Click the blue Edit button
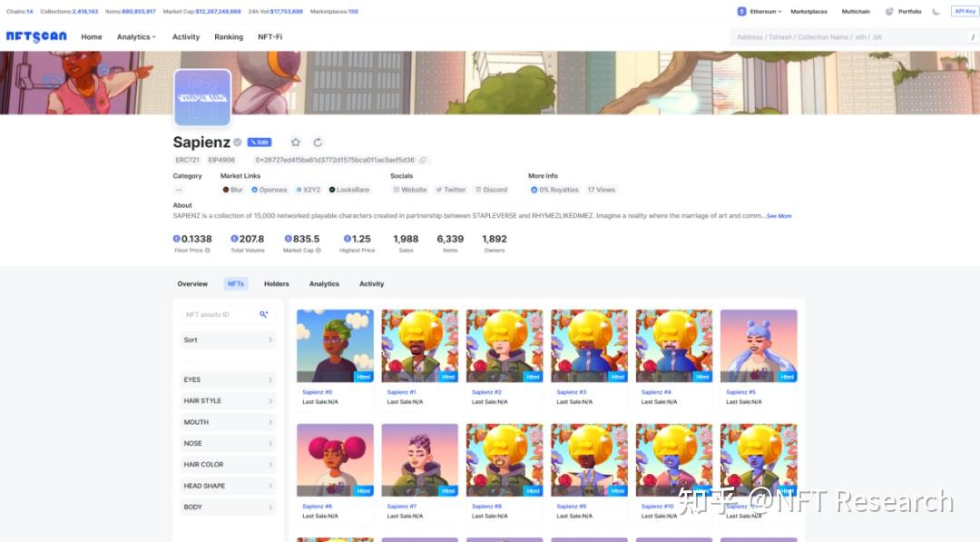The image size is (980, 542). (x=260, y=143)
